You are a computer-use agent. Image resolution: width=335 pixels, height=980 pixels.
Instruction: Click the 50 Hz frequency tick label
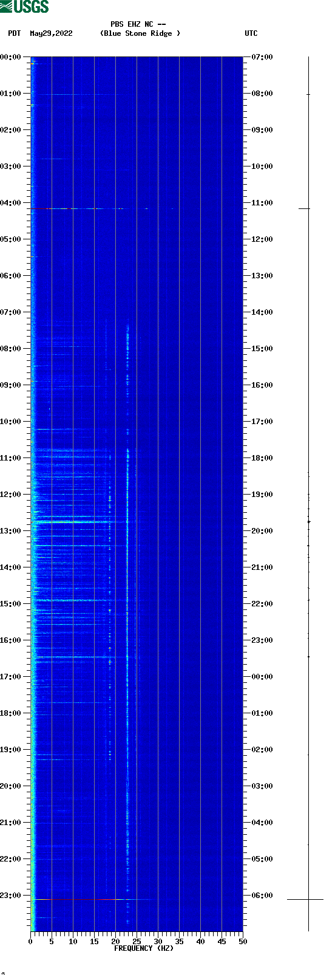[243, 942]
